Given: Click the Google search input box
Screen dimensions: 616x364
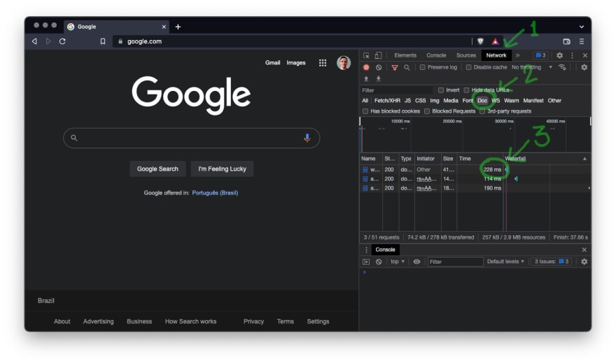Looking at the screenshot, I should [191, 138].
